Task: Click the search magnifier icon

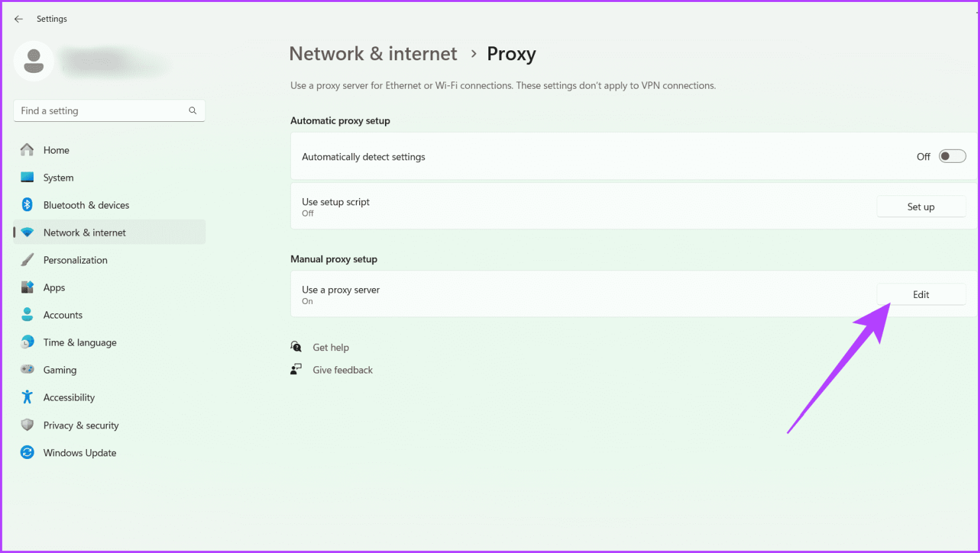Action: 193,111
